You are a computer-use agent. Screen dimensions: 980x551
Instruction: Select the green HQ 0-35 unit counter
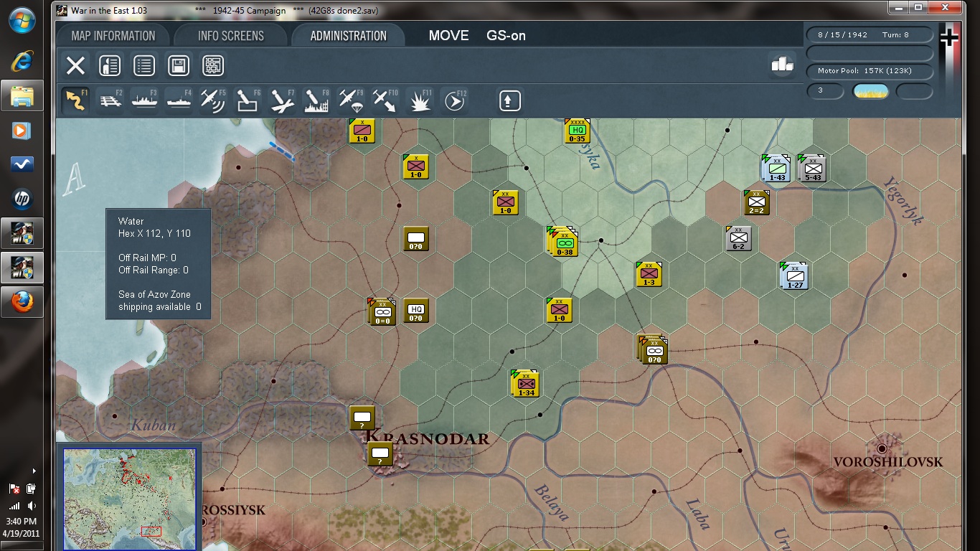click(x=577, y=130)
